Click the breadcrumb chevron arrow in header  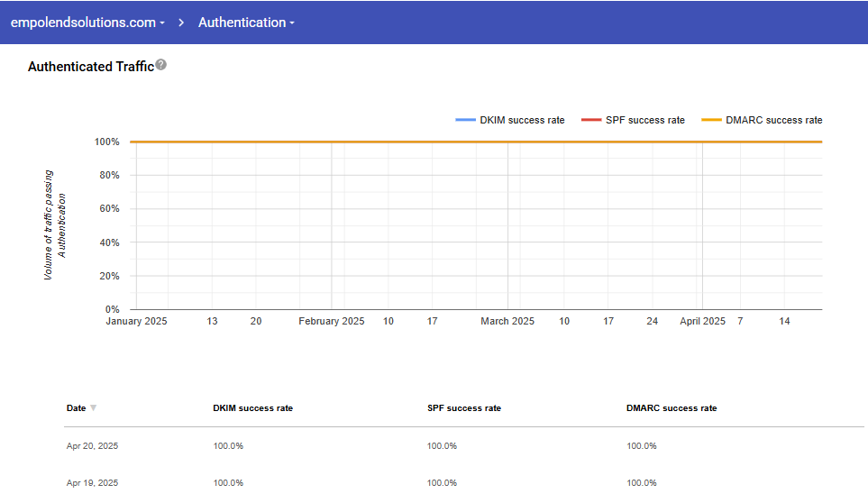(x=181, y=23)
